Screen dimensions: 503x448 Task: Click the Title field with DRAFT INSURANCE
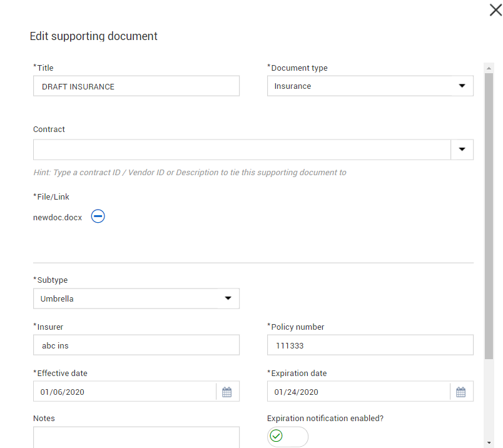click(136, 86)
